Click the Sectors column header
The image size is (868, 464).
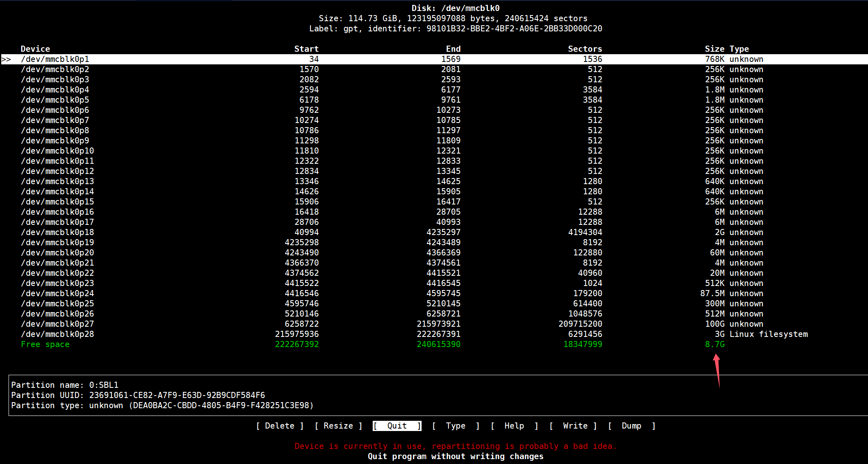pos(585,49)
